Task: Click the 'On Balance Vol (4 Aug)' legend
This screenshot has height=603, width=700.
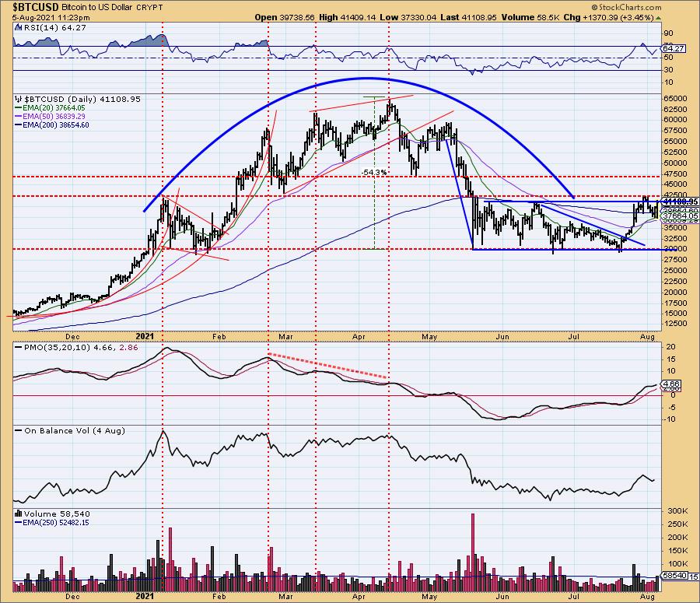Action: tap(70, 431)
